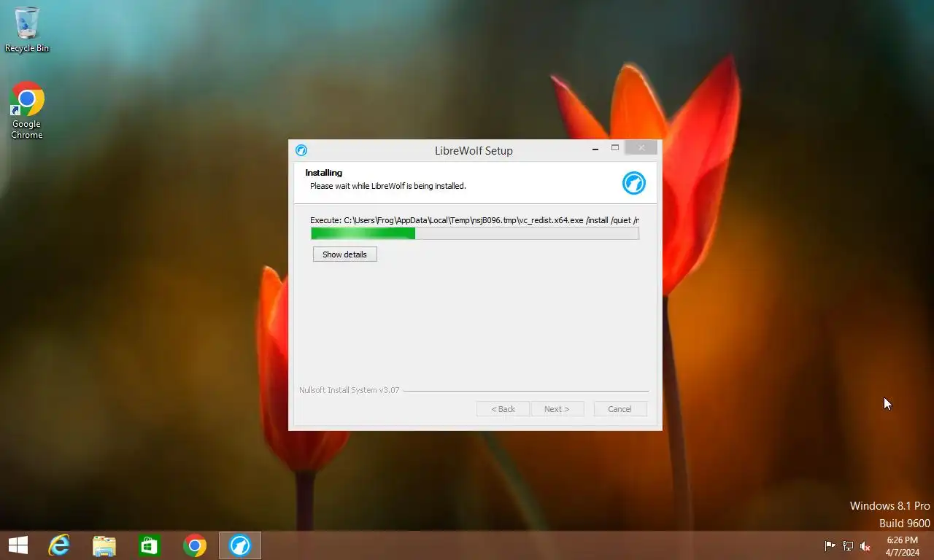Open the Windows Start button
934x560 pixels.
(x=18, y=545)
